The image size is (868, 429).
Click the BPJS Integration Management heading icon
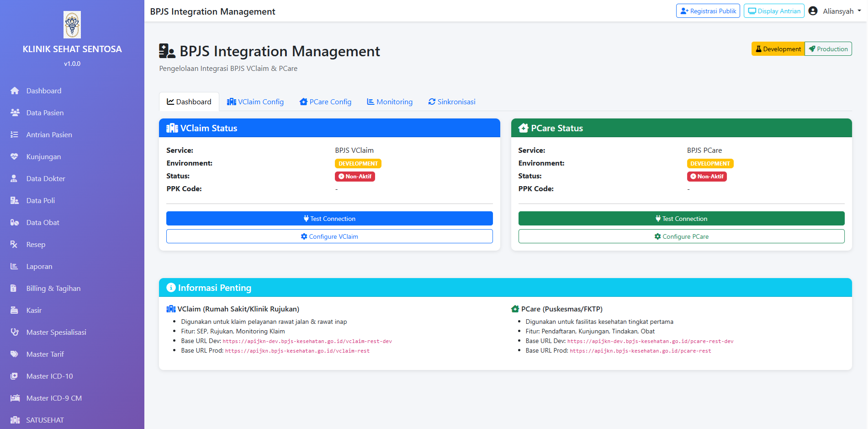tap(167, 51)
